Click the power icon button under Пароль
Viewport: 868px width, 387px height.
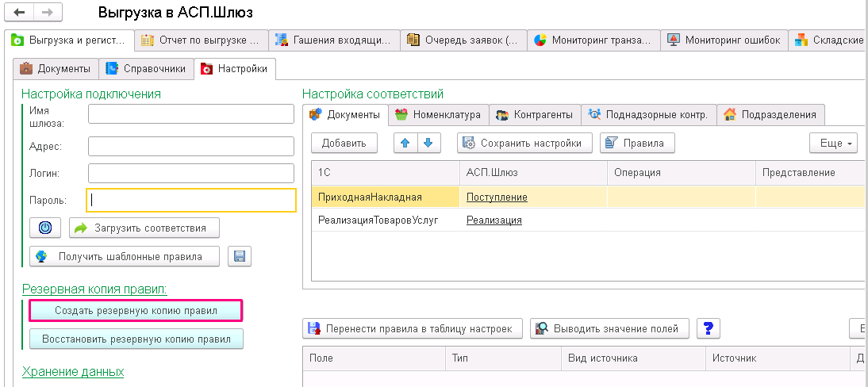coord(45,228)
